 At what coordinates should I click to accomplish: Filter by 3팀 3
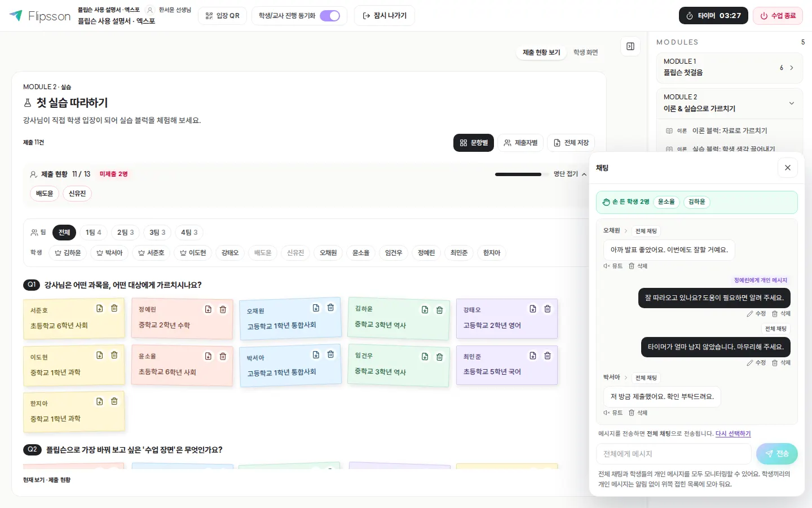tap(157, 233)
